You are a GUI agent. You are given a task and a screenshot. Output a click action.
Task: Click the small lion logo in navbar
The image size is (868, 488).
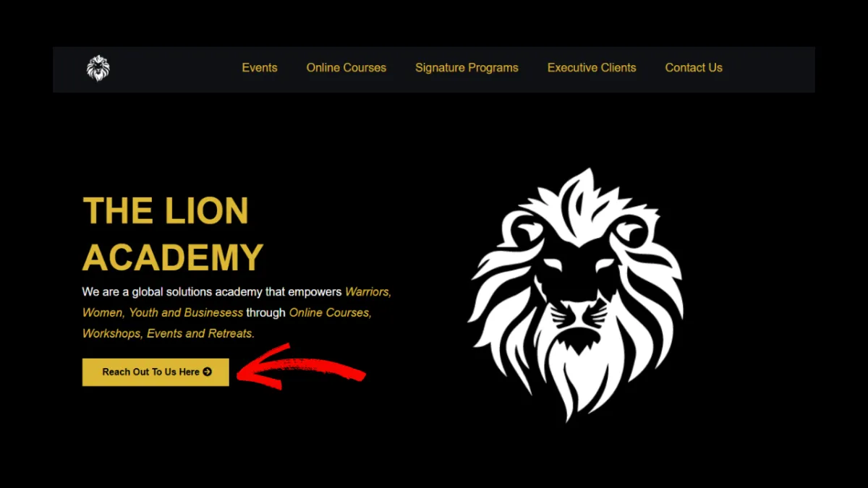[98, 68]
